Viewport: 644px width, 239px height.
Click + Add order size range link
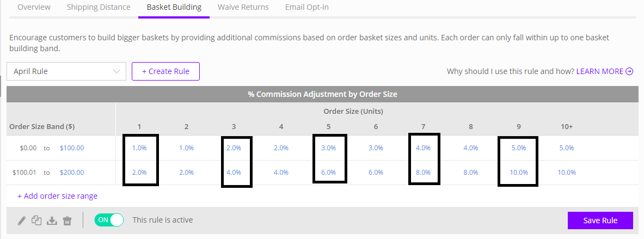tap(58, 196)
